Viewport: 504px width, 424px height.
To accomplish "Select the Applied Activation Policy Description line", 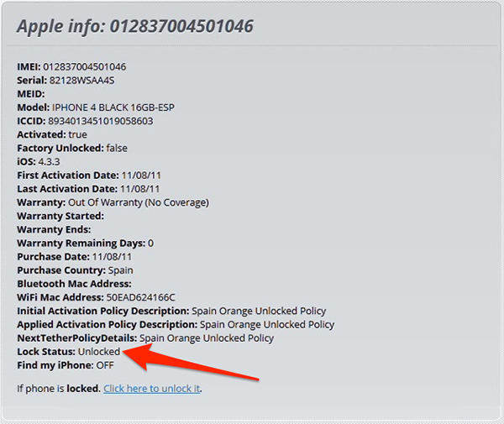I will [x=176, y=324].
